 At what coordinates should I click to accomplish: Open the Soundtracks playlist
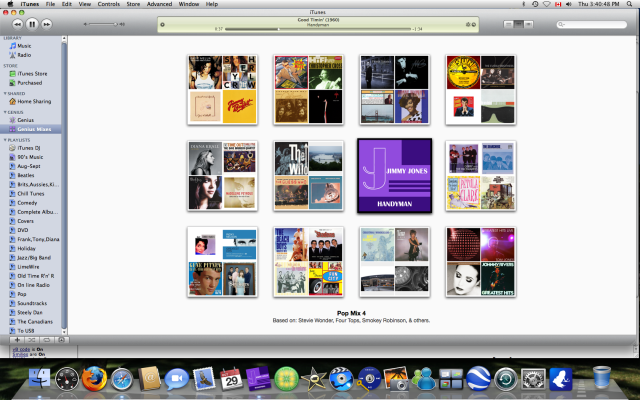(x=32, y=303)
